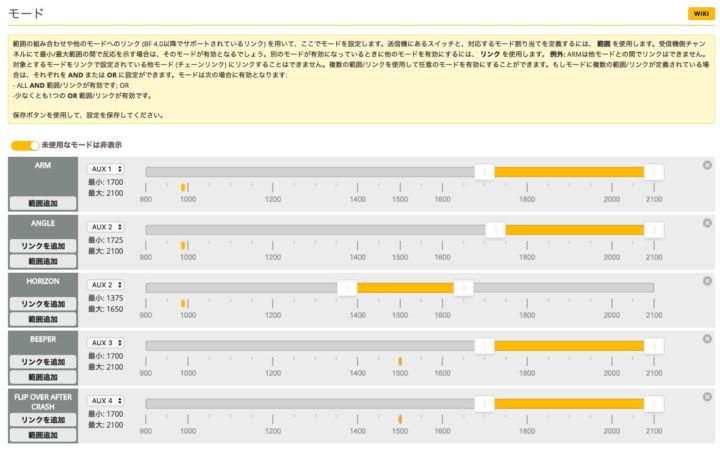Open the ANGLE AUX 2 channel dropdown
The width and height of the screenshot is (720, 452).
(105, 227)
